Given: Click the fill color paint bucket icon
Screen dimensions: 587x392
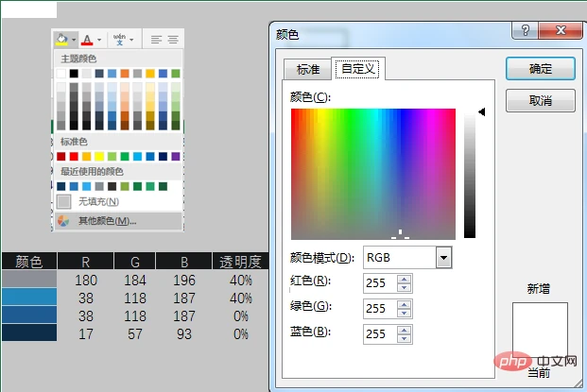Looking at the screenshot, I should 61,39.
